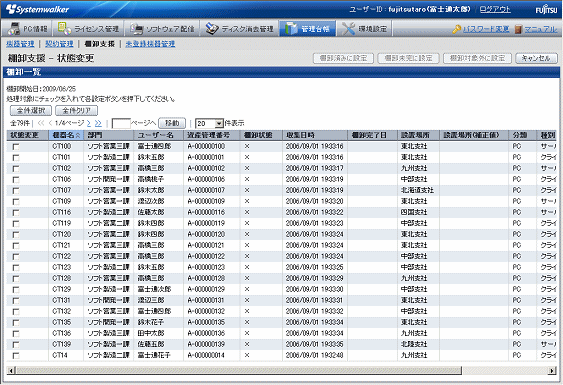The height and width of the screenshot is (385, 563).
Task: Open the ディスク消去管理 tab icon
Action: coord(212,29)
